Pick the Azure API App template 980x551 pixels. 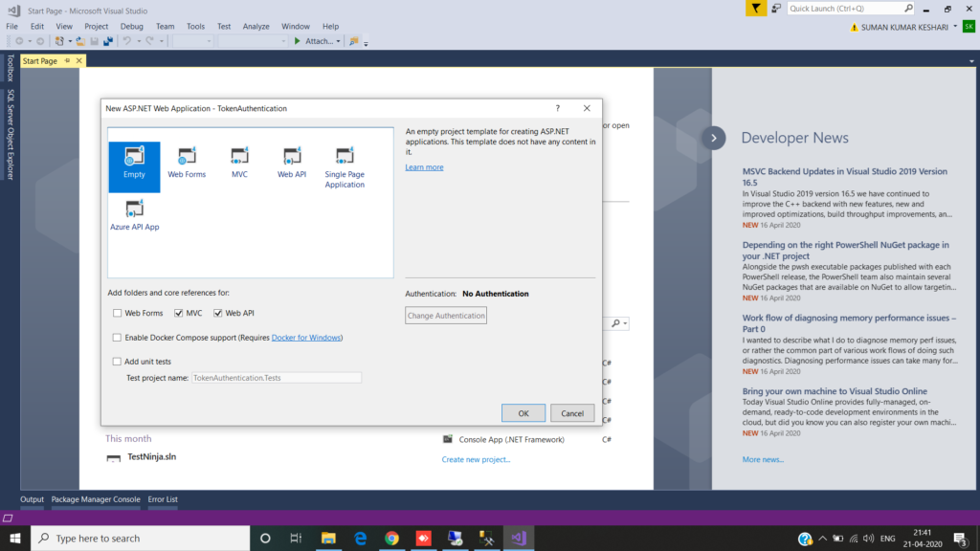134,215
